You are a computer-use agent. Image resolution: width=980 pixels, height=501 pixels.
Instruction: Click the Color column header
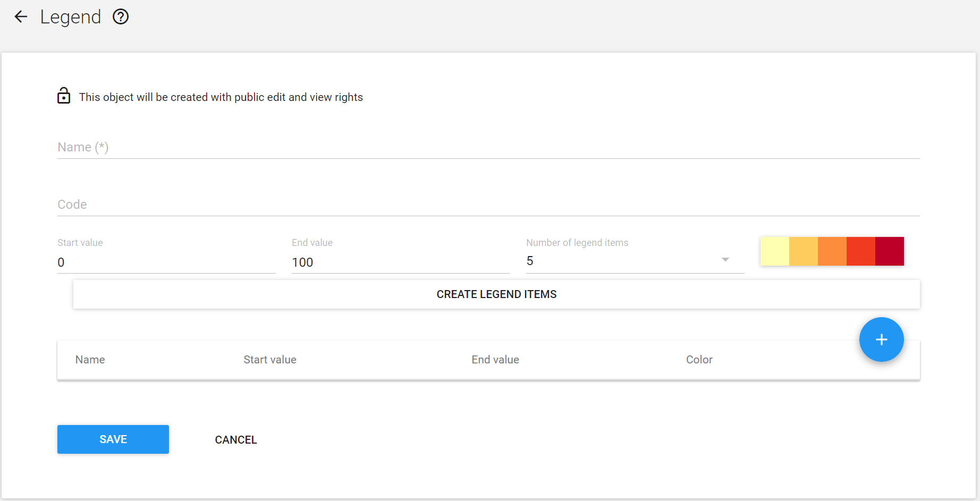[699, 360]
